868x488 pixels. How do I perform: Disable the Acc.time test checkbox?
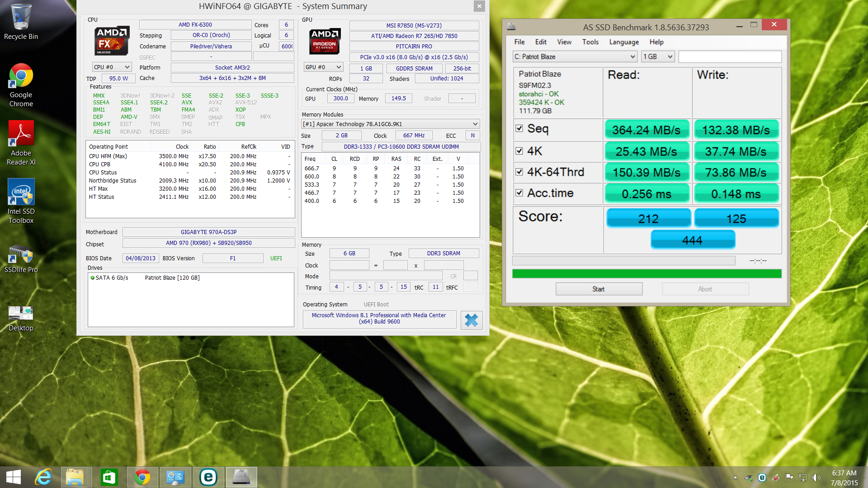tap(519, 193)
